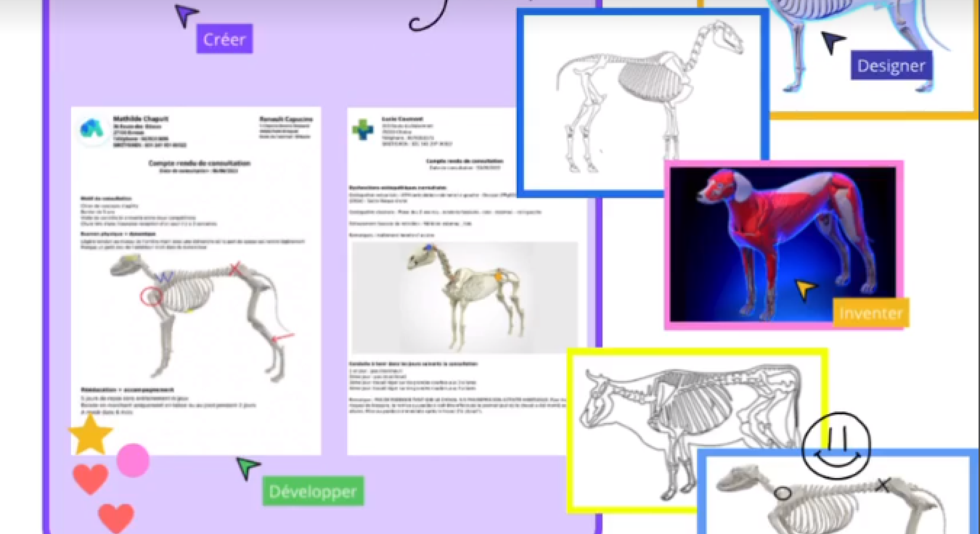This screenshot has width=980, height=534.
Task: Click the 'Rééducation + accompagnement' heading
Action: click(x=127, y=390)
